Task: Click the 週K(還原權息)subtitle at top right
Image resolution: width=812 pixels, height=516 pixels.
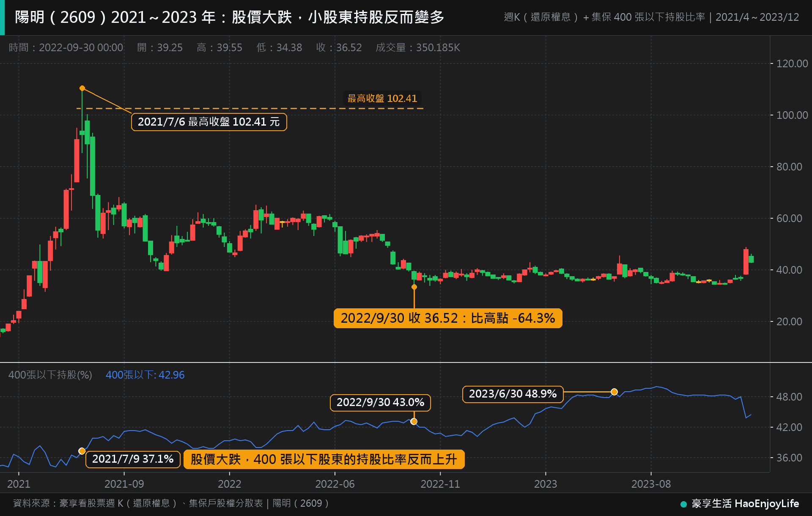Action: click(651, 17)
